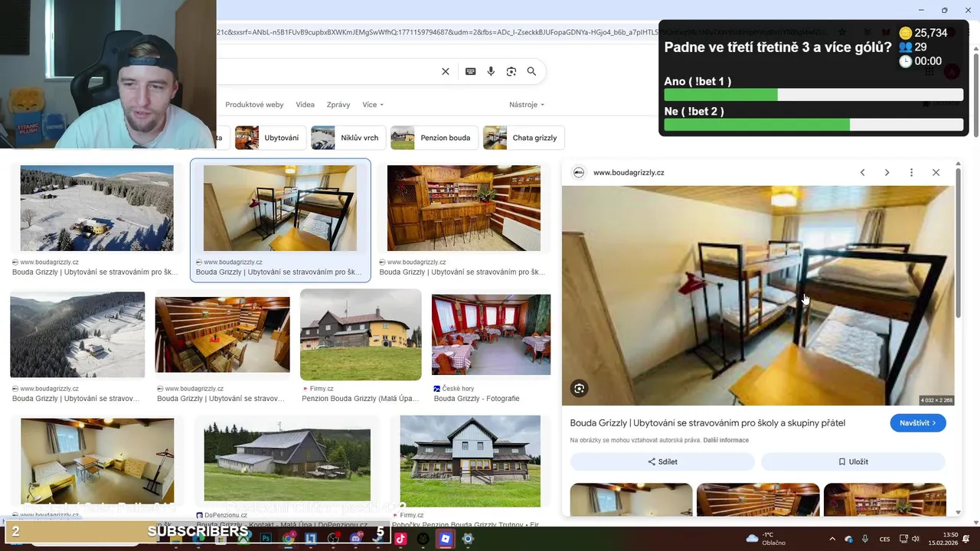Close the image preview panel
This screenshot has width=980, height=551.
pos(936,172)
